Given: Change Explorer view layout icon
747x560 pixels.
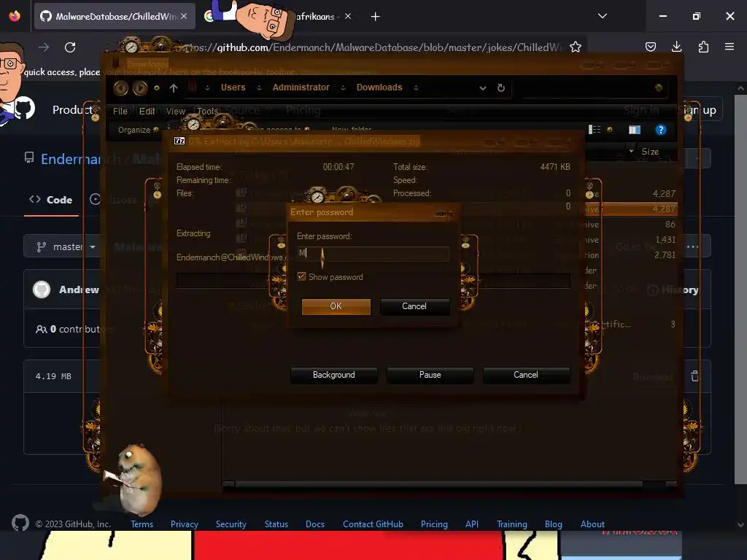Looking at the screenshot, I should point(595,130).
